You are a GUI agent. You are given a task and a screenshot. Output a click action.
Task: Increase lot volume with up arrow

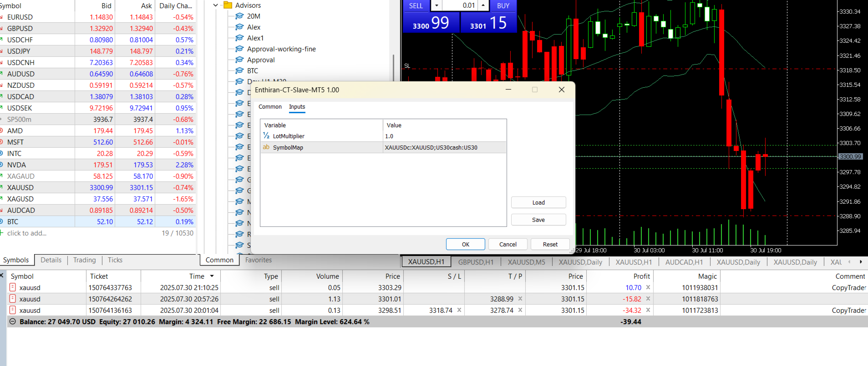click(x=483, y=5)
